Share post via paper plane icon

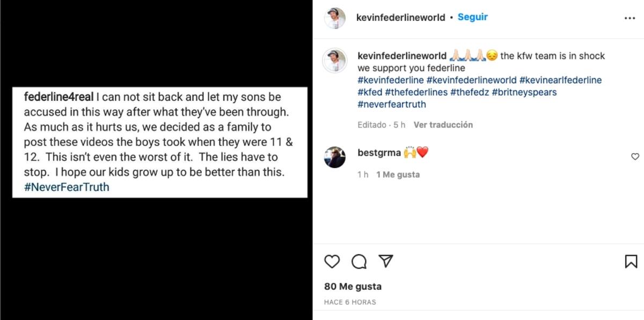[385, 261]
